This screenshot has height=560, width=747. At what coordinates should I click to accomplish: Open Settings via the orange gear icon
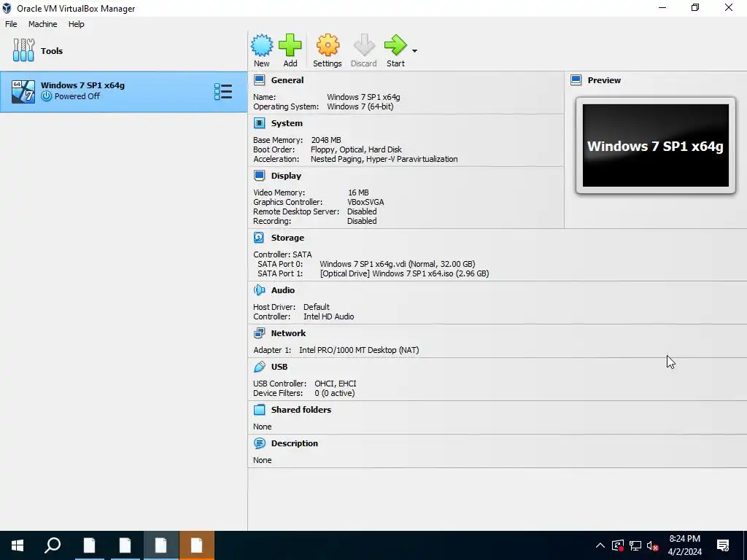(x=328, y=46)
